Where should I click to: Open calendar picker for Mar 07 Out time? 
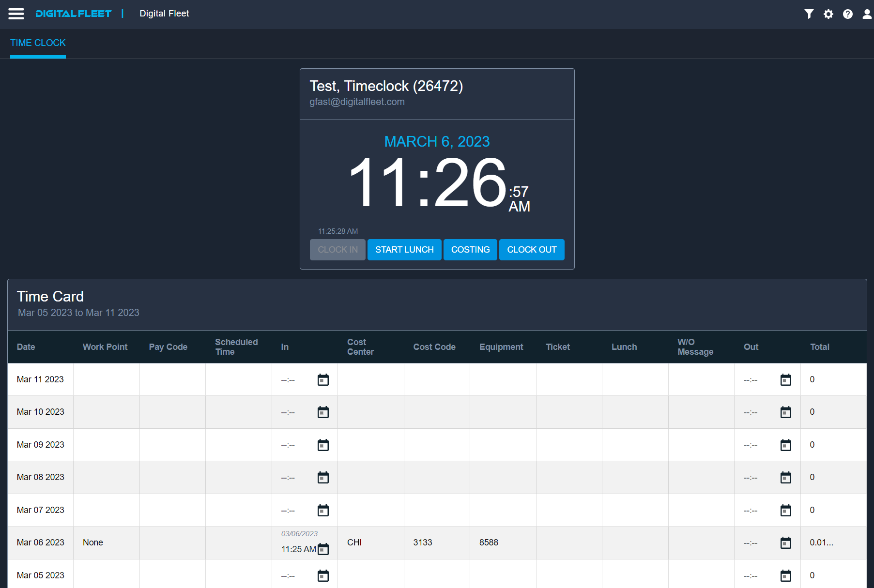[x=785, y=510]
